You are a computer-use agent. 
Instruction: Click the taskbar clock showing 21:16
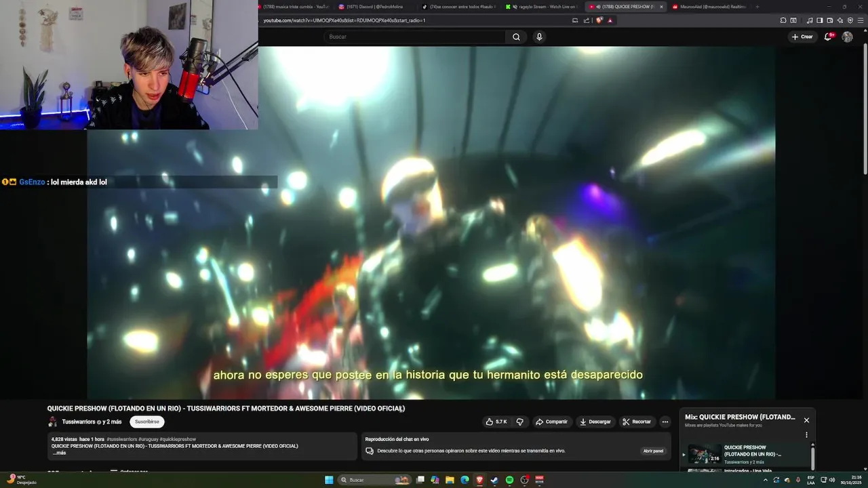(x=850, y=480)
